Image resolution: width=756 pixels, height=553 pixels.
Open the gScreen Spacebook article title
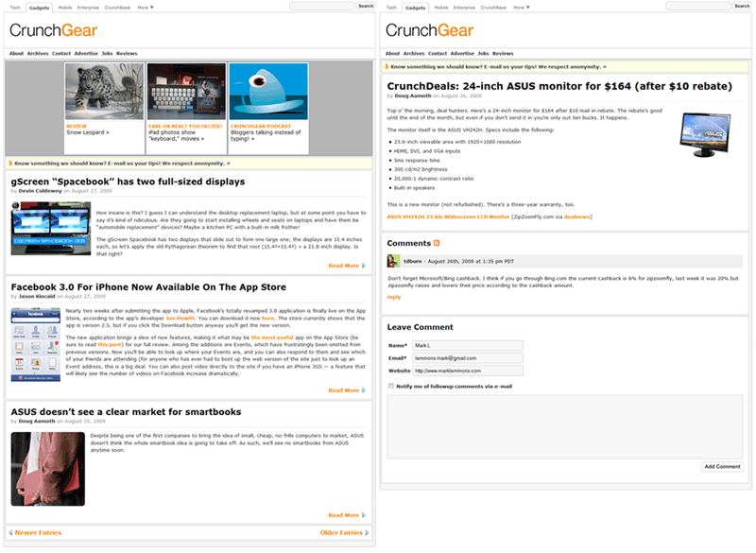[128, 181]
